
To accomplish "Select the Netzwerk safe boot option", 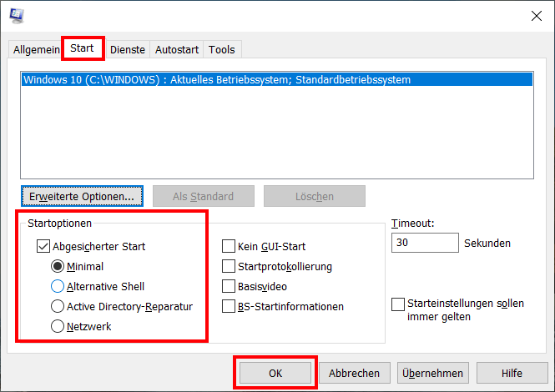I will click(58, 326).
